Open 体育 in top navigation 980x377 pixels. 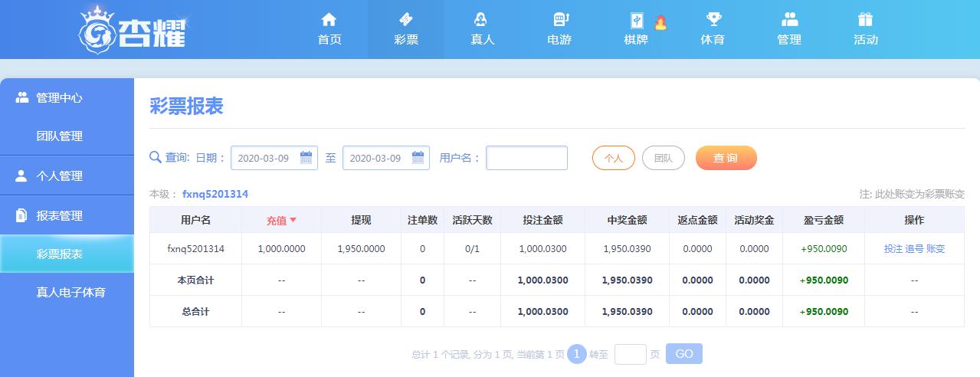(x=713, y=29)
